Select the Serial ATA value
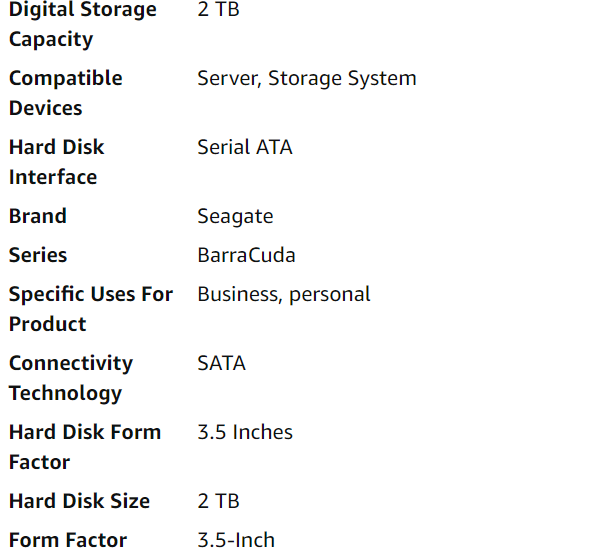614x560 pixels. (245, 147)
